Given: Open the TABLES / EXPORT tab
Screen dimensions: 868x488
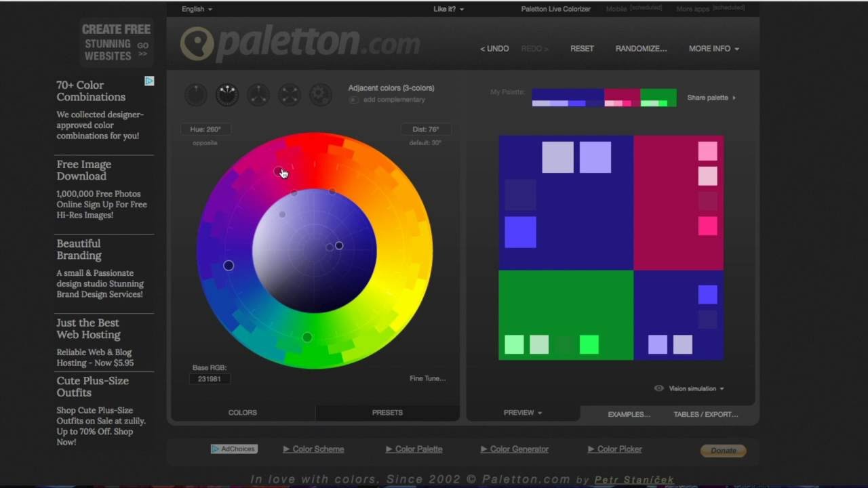Looking at the screenshot, I should click(x=706, y=414).
